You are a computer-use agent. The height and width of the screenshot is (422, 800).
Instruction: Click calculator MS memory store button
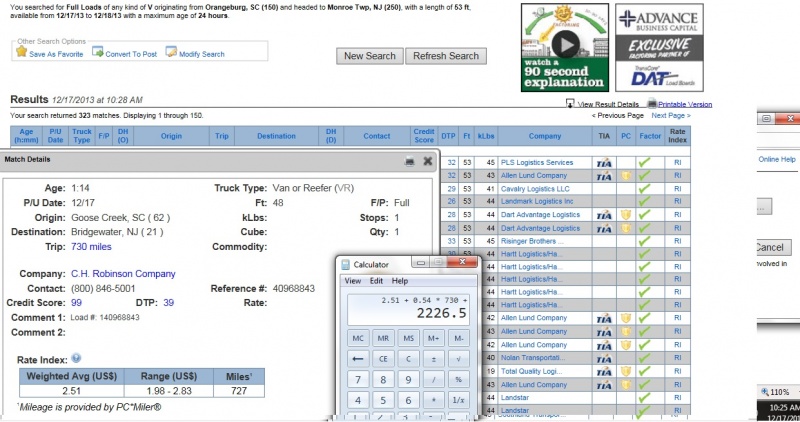(408, 338)
